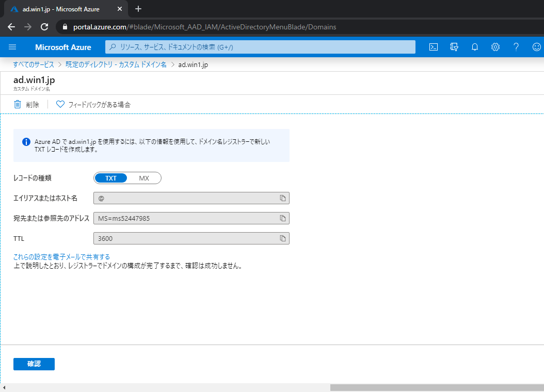544x392 pixels.
Task: Open a new browser tab
Action: tap(138, 9)
